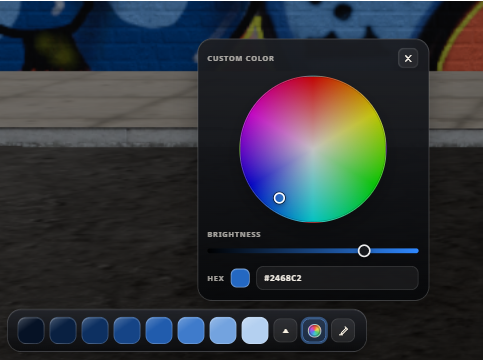Click the blue preview swatch beside HEX
This screenshot has width=483, height=360.
240,278
